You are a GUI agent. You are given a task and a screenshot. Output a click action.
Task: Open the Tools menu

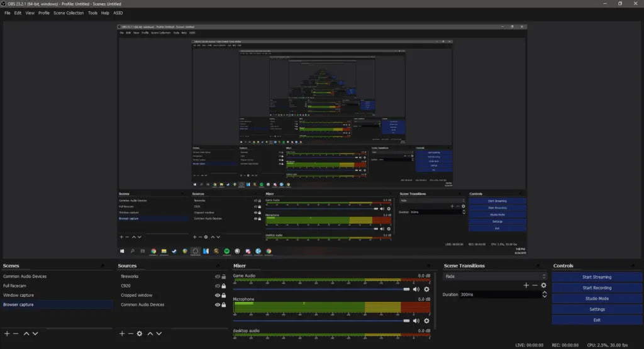click(92, 13)
